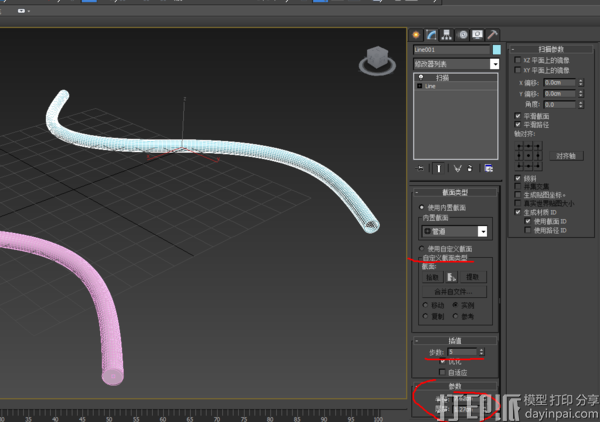Open the Display panel tab
600x422 pixels.
(x=478, y=35)
